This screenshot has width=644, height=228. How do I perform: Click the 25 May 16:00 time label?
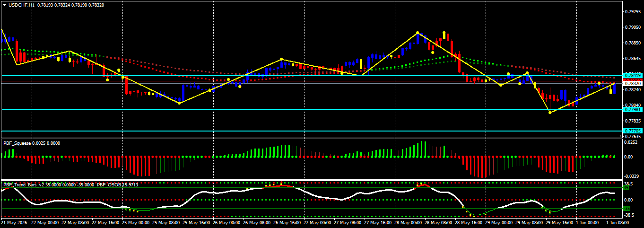[x=197, y=222]
